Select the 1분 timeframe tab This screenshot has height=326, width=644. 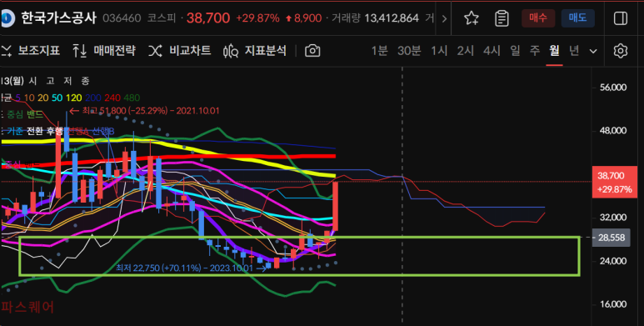point(379,51)
